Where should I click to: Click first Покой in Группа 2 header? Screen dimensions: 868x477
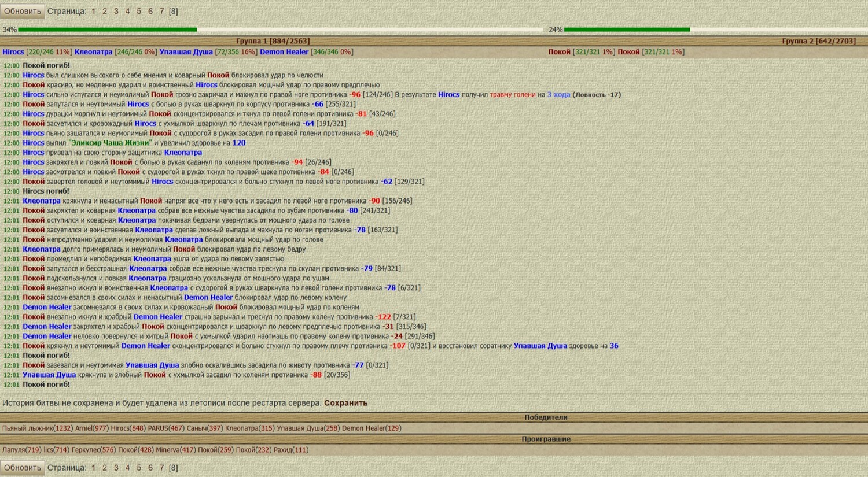(559, 52)
